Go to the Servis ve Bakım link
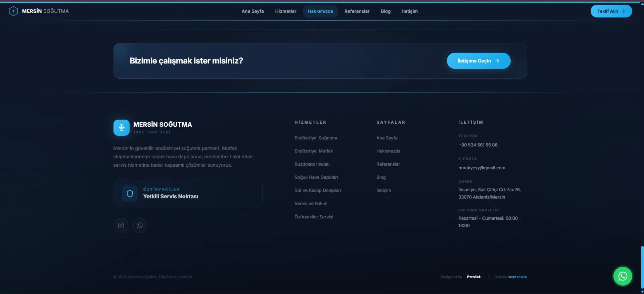Viewport: 644px width, 294px height. click(x=311, y=203)
